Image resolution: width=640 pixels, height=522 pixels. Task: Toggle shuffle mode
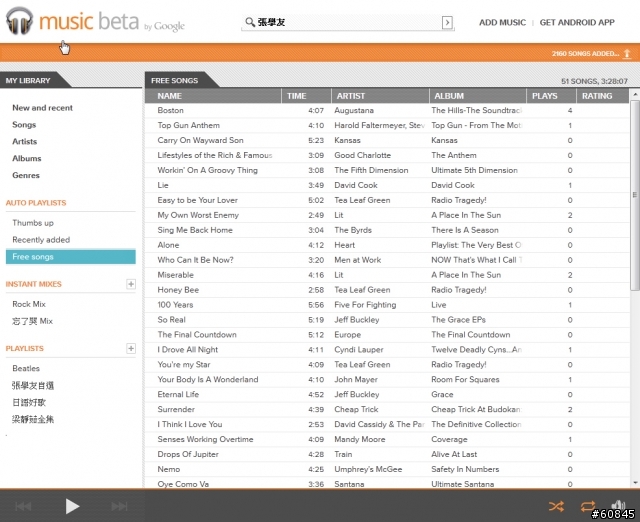(x=556, y=506)
